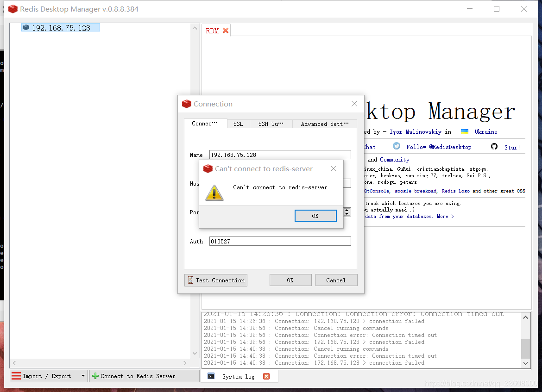
Task: Click OK in the Can't connect error dialog
Action: (x=315, y=216)
